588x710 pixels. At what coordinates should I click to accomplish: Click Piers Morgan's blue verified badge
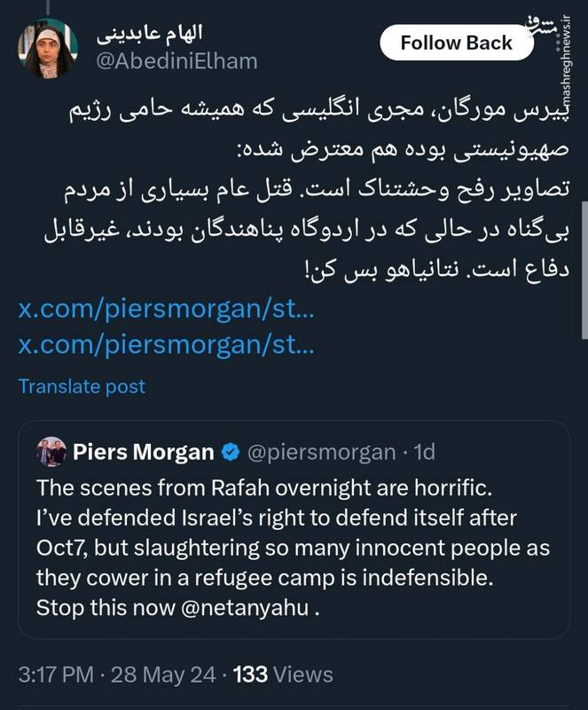tap(229, 449)
